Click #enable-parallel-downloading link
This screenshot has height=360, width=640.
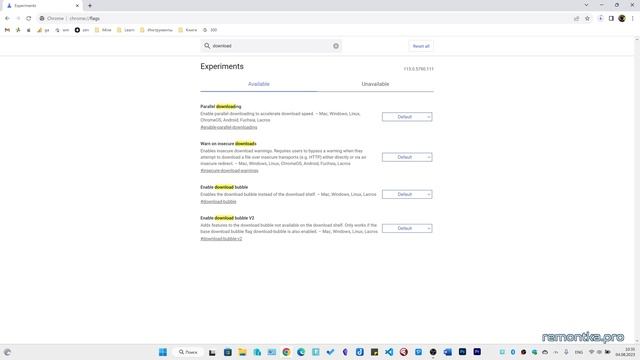(x=229, y=127)
